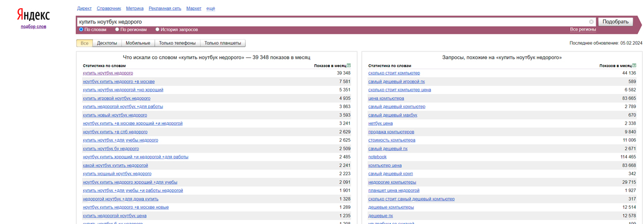Viewport: 644px width, 224px height.
Task: Click the 'Последнее обновление: 05.02.2024' text
Action: coord(606,43)
